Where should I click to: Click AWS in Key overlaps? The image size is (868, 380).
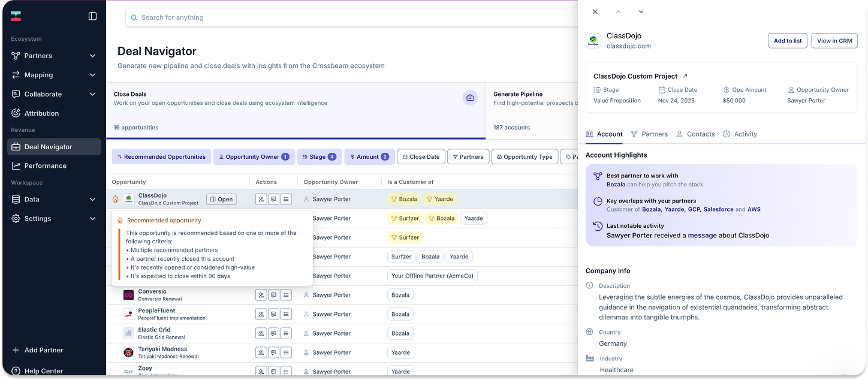pyautogui.click(x=754, y=209)
